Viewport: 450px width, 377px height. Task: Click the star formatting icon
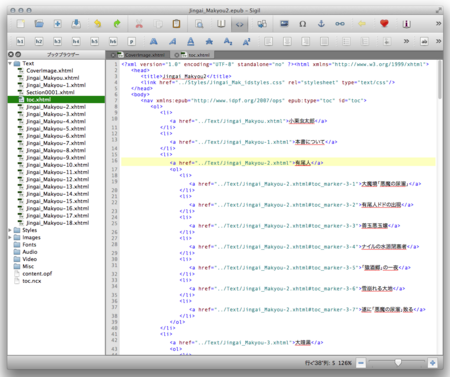209,41
